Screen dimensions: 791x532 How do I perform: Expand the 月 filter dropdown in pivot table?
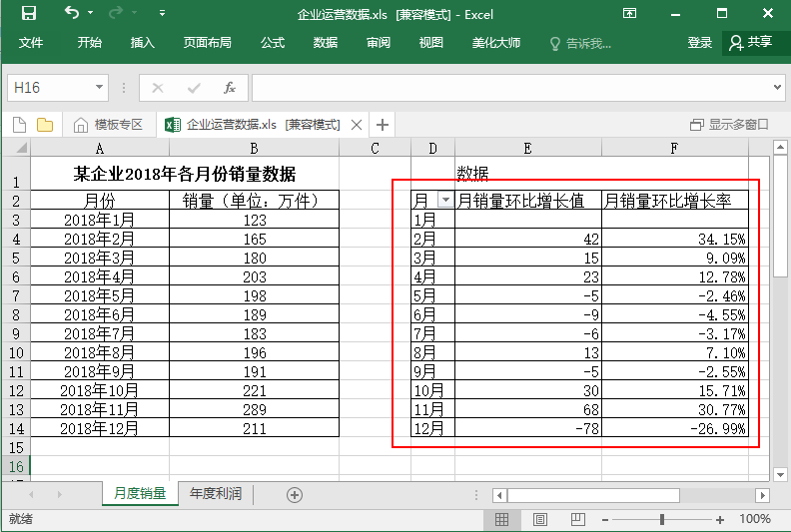pos(444,201)
